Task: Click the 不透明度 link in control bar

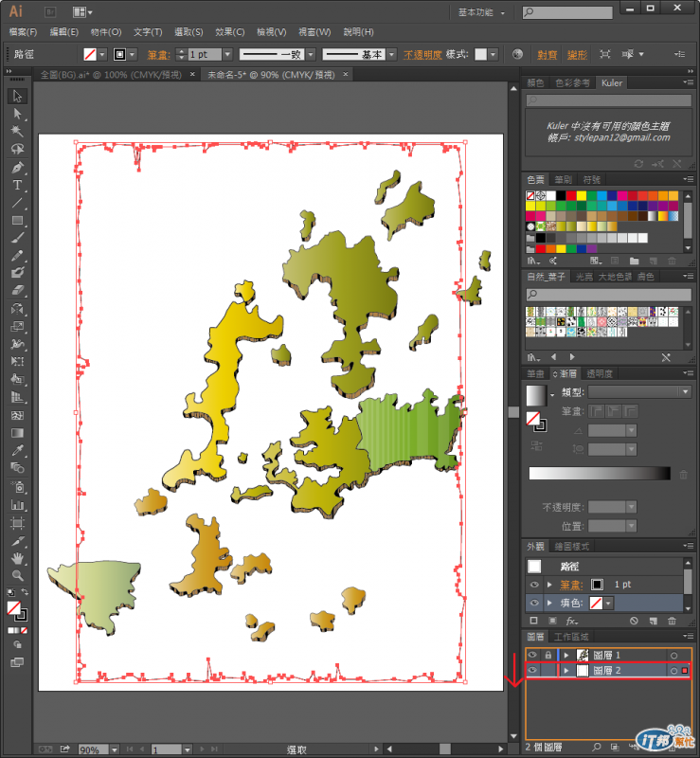Action: pyautogui.click(x=422, y=55)
